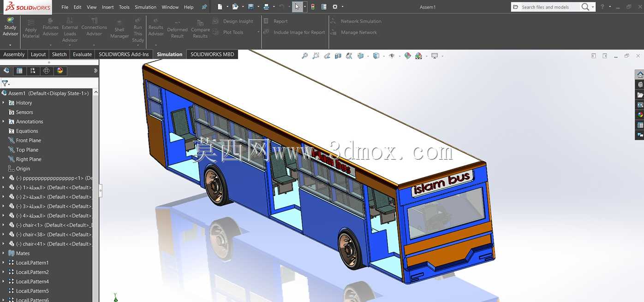Image resolution: width=644 pixels, height=302 pixels.
Task: Open the Appearances task pane icon
Action: (x=640, y=115)
